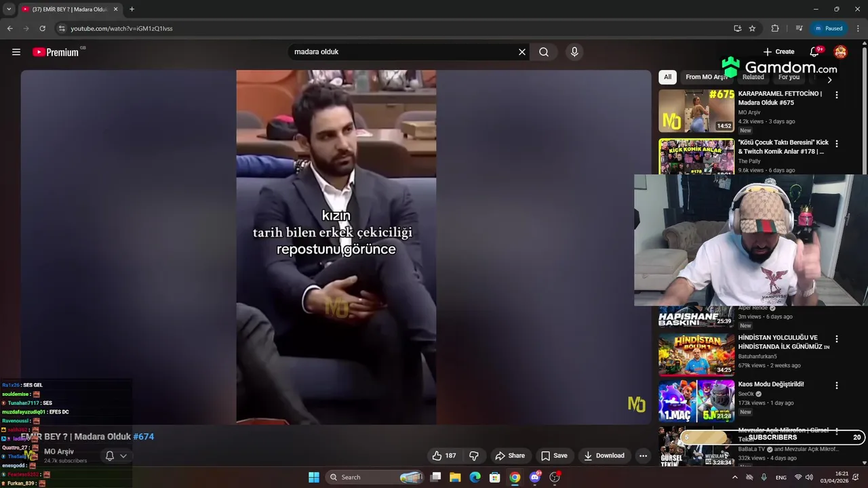The height and width of the screenshot is (488, 868).
Task: Click install app icon in address bar
Action: 737,28
